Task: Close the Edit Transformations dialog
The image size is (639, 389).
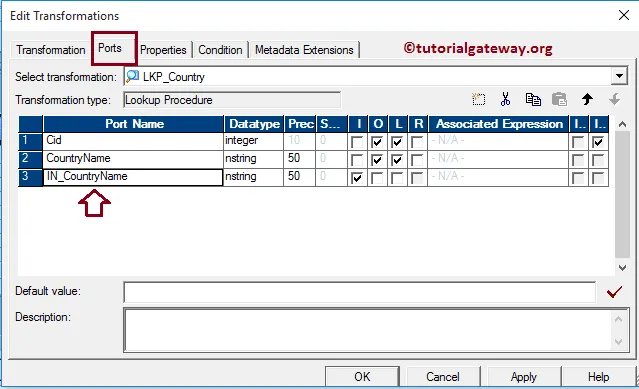Action: (x=624, y=15)
